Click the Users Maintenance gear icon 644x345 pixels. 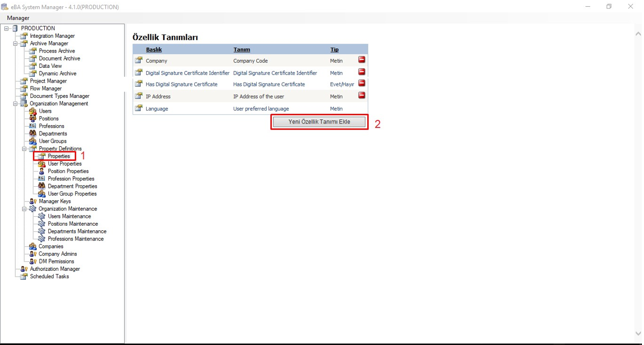tap(42, 216)
